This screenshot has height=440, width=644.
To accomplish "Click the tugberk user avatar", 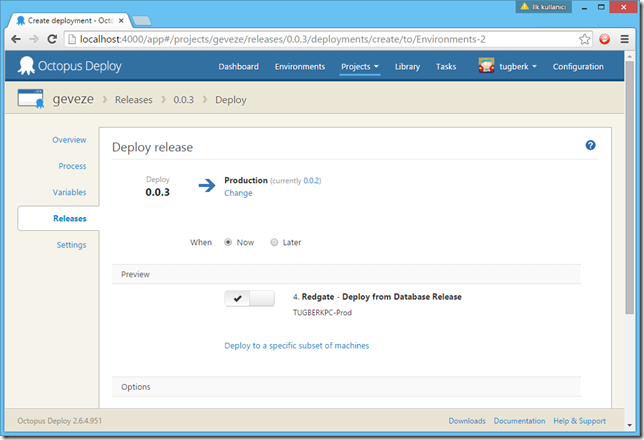I will [x=486, y=66].
